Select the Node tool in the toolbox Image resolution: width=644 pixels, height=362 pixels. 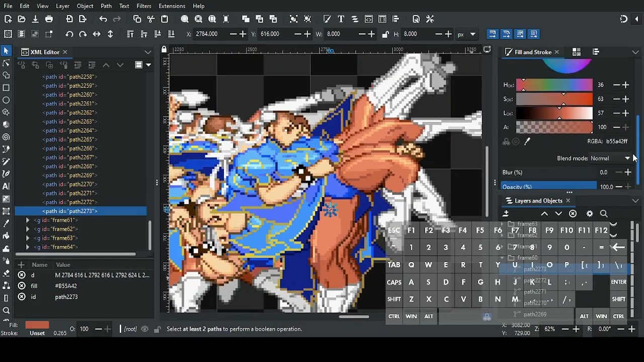coord(6,63)
